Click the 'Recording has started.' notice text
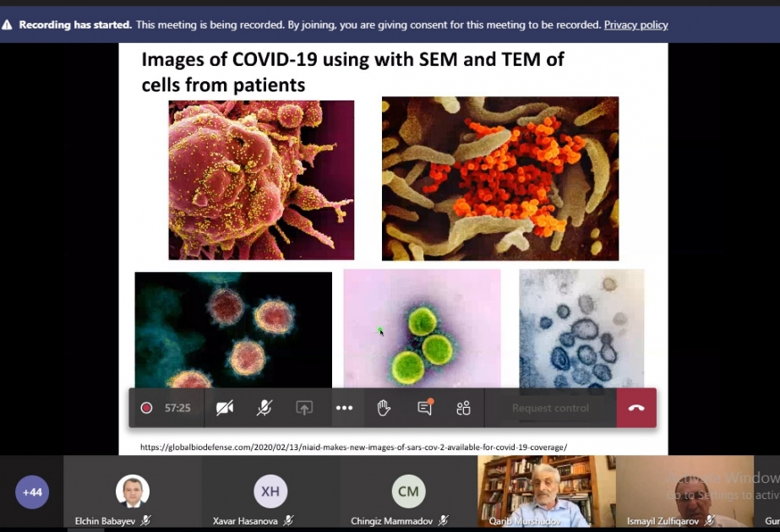780x532 pixels. tap(75, 24)
